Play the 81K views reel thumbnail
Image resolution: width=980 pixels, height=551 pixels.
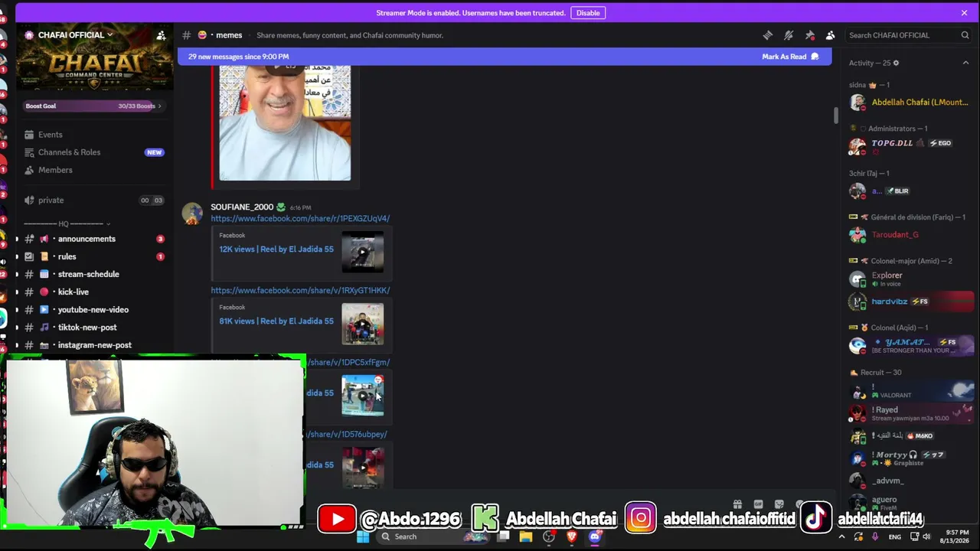362,324
